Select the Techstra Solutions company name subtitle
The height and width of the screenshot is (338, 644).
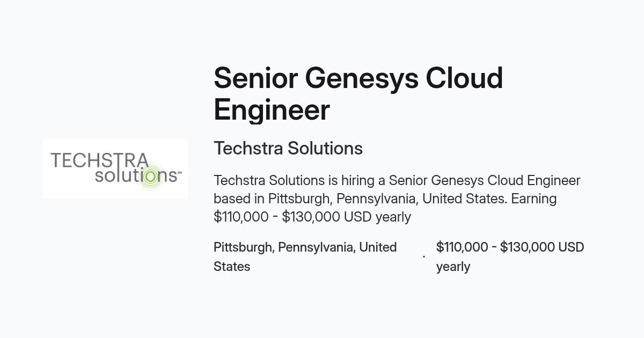[x=288, y=148]
